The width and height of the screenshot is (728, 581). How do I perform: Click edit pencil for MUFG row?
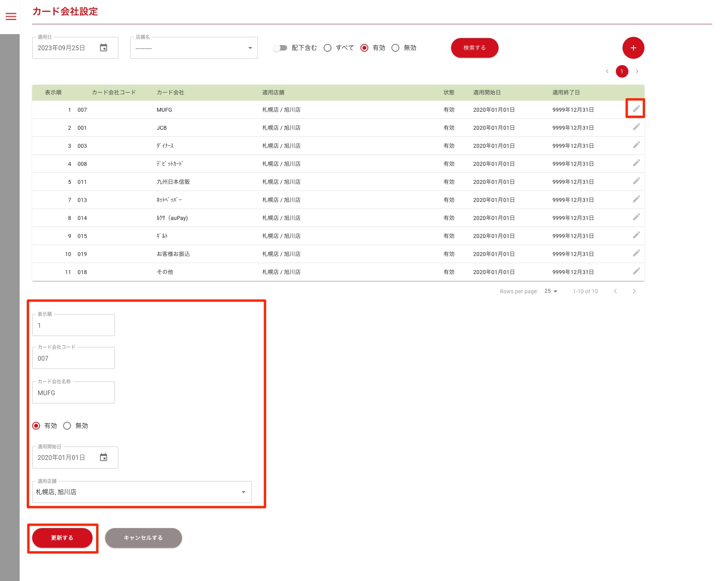(x=636, y=109)
